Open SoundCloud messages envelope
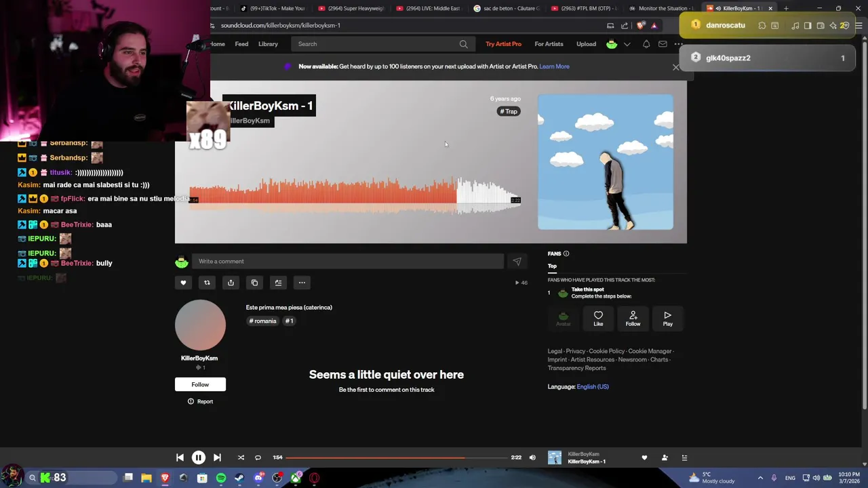 [663, 44]
